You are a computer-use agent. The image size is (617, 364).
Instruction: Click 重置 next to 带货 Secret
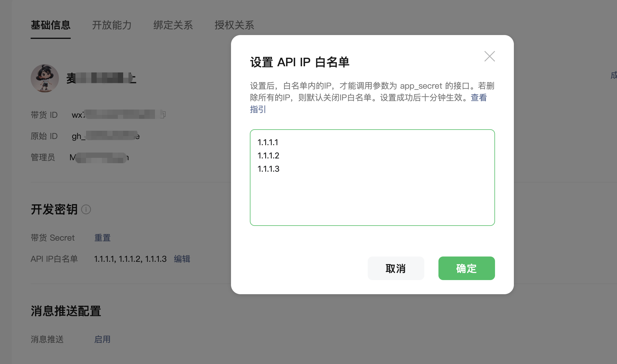click(102, 238)
